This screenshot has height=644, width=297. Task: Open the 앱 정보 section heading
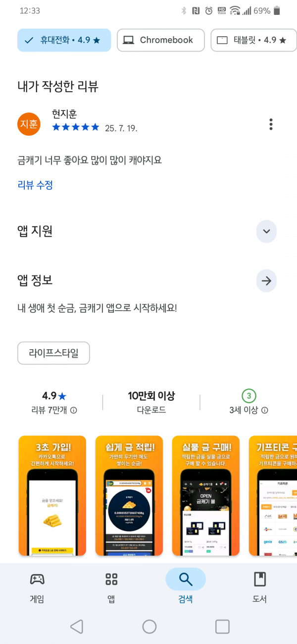click(x=35, y=281)
